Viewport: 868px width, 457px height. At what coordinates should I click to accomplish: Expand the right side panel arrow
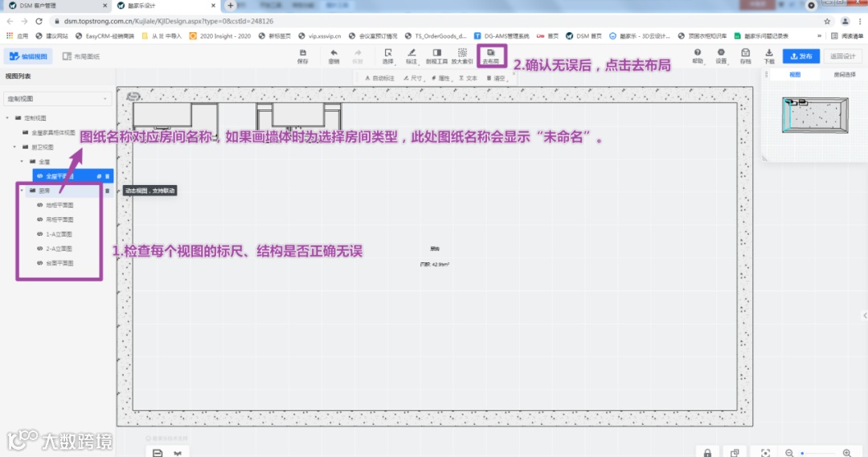click(x=865, y=315)
